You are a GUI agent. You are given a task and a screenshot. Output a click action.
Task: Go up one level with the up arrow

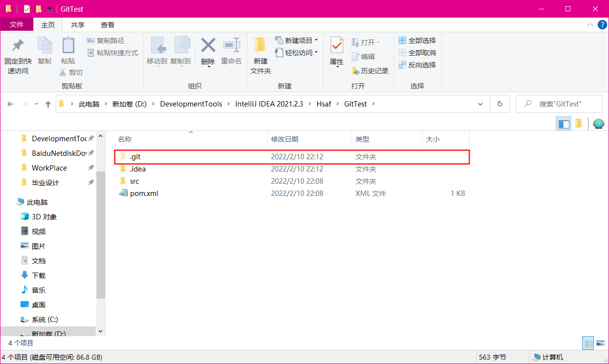pos(48,104)
